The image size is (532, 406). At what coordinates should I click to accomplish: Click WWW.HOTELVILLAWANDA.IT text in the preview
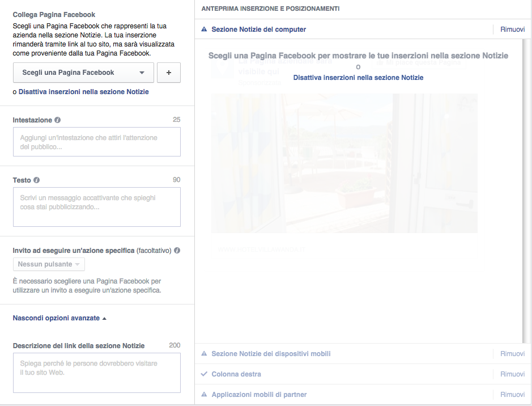pos(262,249)
